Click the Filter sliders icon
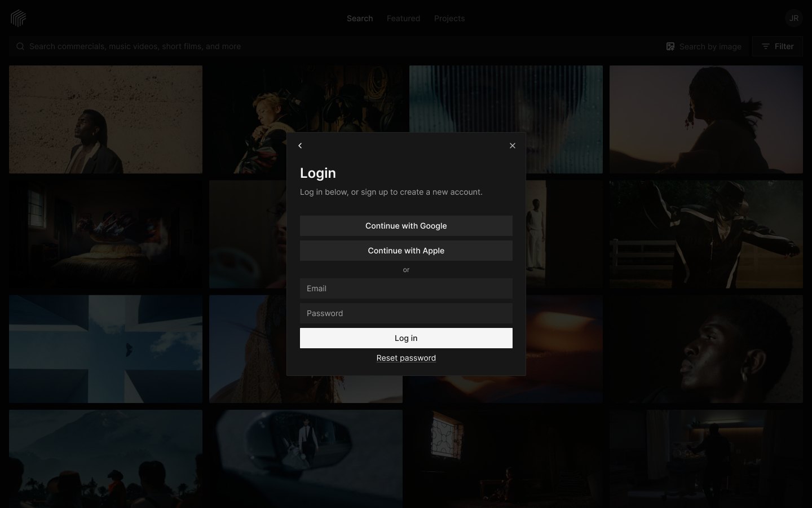 (765, 46)
